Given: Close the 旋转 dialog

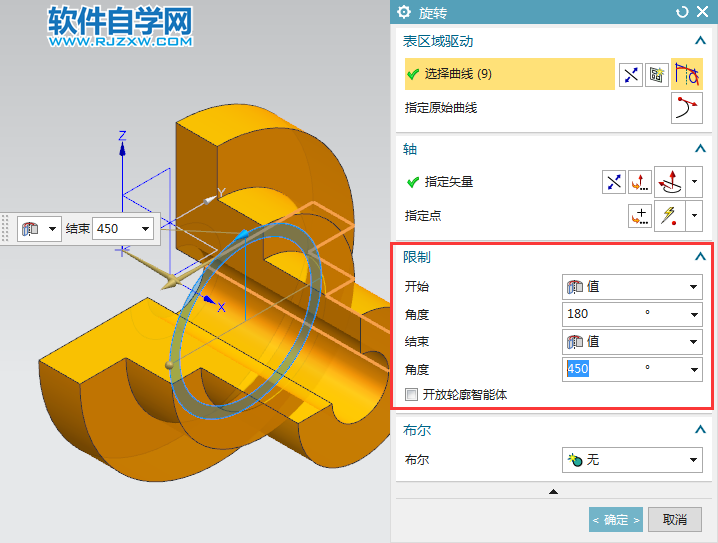Looking at the screenshot, I should pyautogui.click(x=702, y=11).
